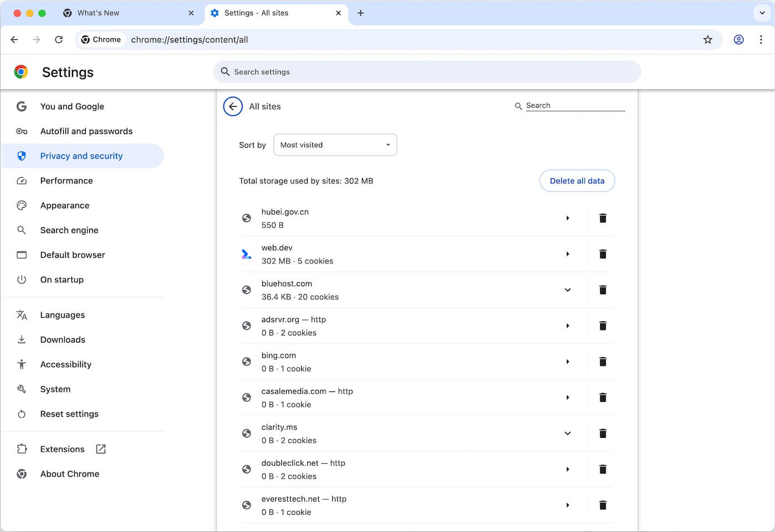
Task: Click the Chrome site info chip in address bar
Action: pyautogui.click(x=101, y=39)
